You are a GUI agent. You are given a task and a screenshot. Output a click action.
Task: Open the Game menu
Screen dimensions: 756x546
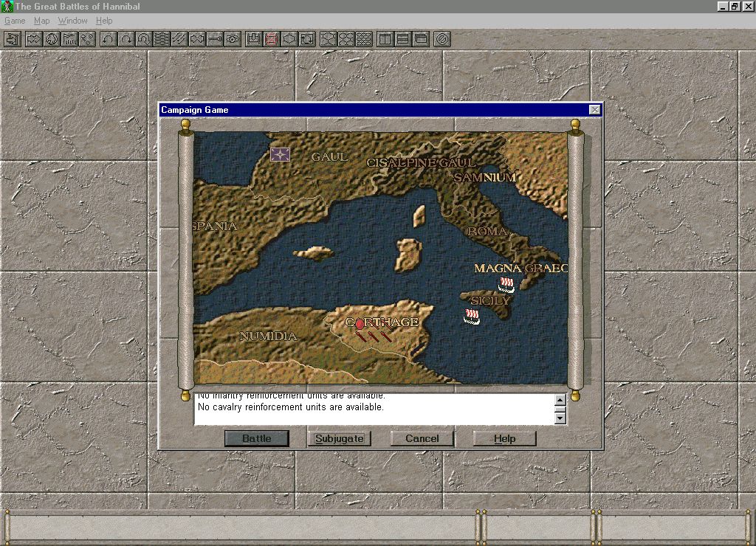(x=15, y=21)
